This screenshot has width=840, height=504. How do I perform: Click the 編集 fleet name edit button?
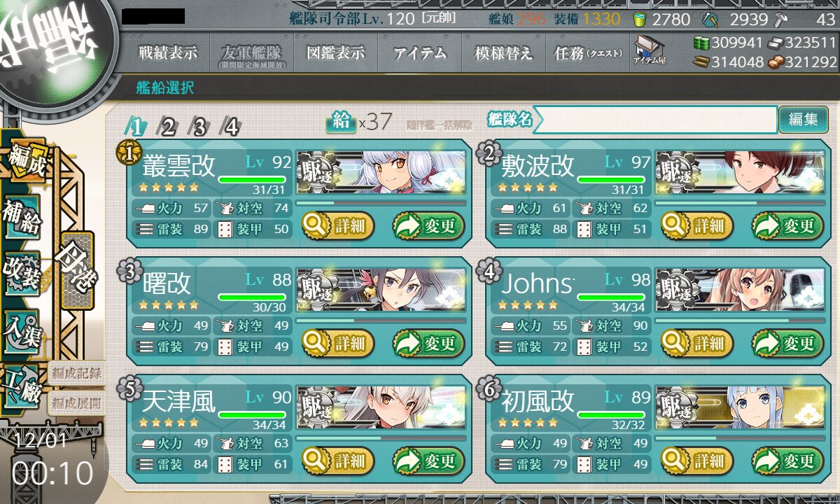(803, 120)
